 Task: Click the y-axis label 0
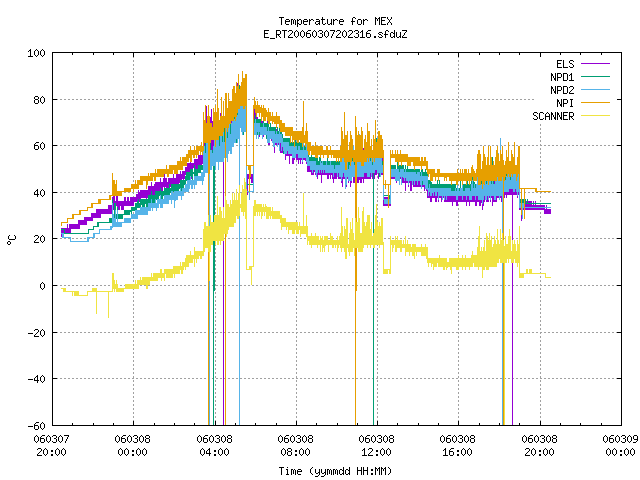click(x=42, y=286)
